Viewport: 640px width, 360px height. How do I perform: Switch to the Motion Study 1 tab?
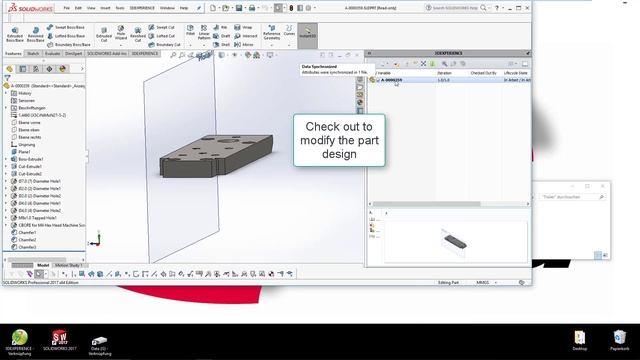pyautogui.click(x=69, y=265)
